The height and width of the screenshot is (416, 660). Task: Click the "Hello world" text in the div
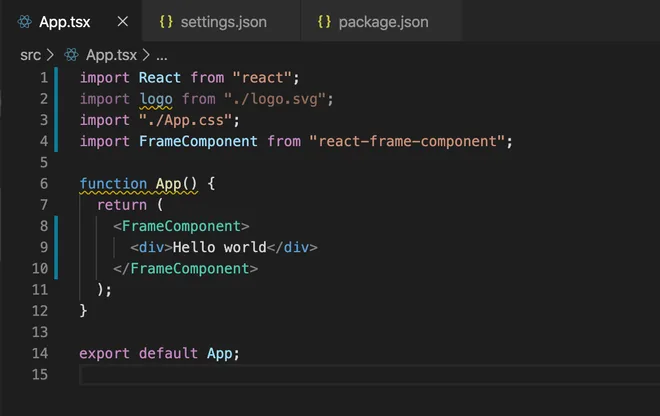[219, 247]
